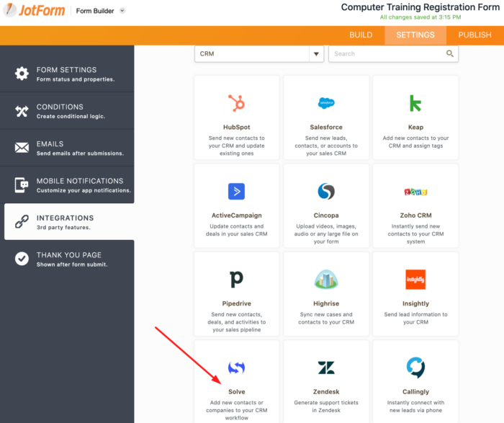Click '3rd party features.' subtitle
The image size is (504, 423).
[x=63, y=228]
